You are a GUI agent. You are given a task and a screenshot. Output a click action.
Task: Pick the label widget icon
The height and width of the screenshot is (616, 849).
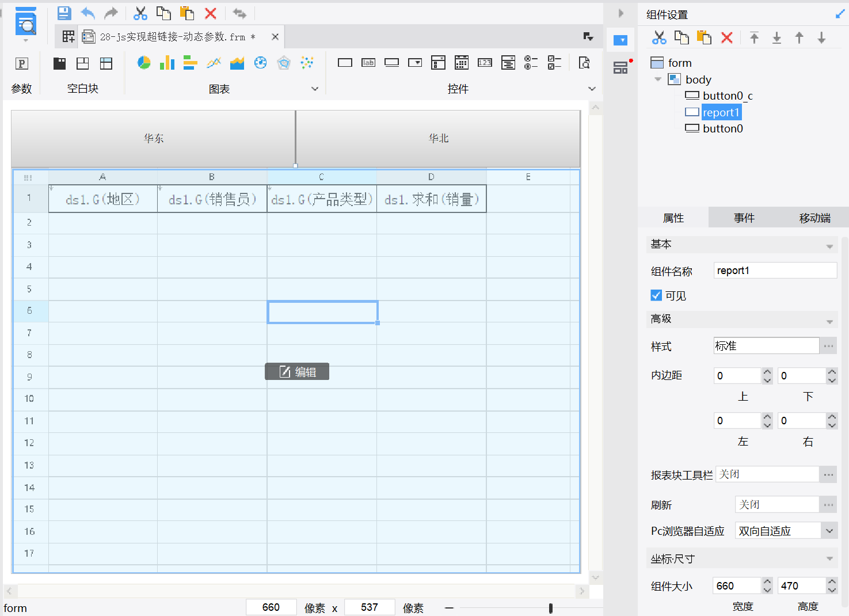coord(368,63)
